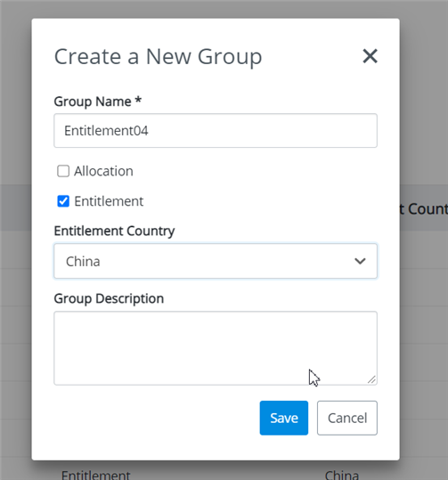The image size is (448, 480).
Task: Click the background China cell below the dialog
Action: [x=341, y=475]
